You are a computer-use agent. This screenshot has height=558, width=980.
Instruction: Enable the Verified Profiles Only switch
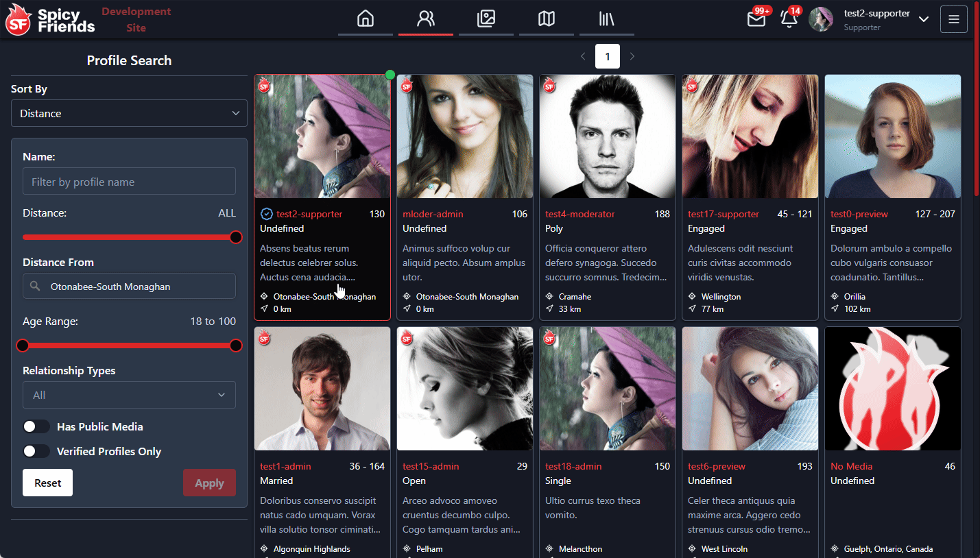(x=36, y=451)
